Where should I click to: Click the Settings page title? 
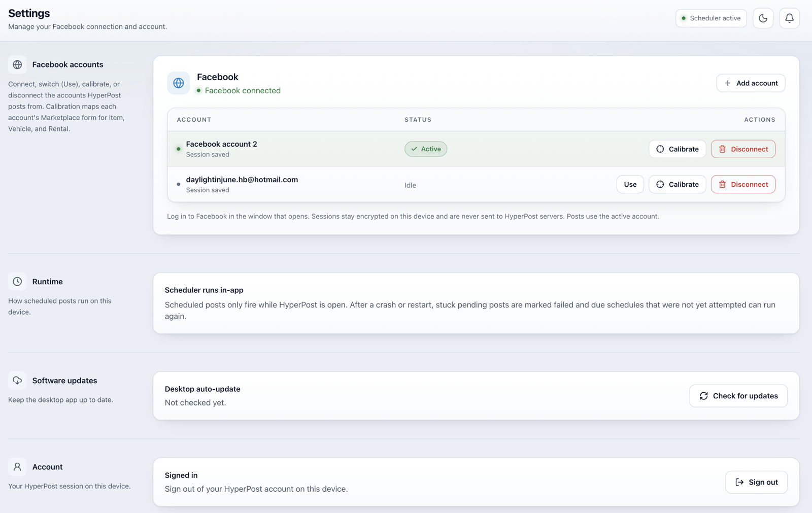[x=29, y=13]
